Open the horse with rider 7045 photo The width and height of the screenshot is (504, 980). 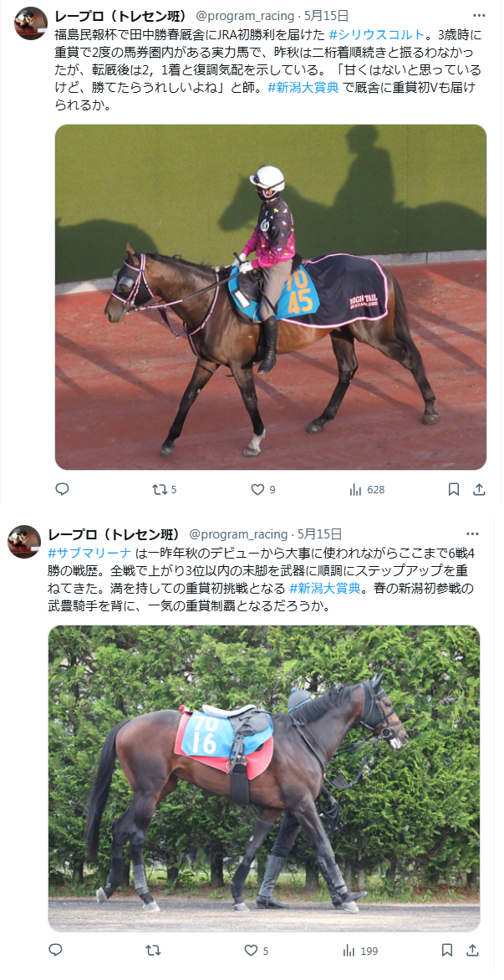pyautogui.click(x=271, y=297)
